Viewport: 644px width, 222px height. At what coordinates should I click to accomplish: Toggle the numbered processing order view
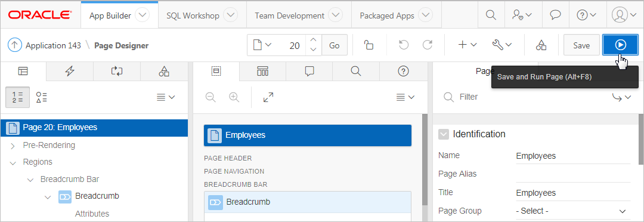[x=18, y=97]
